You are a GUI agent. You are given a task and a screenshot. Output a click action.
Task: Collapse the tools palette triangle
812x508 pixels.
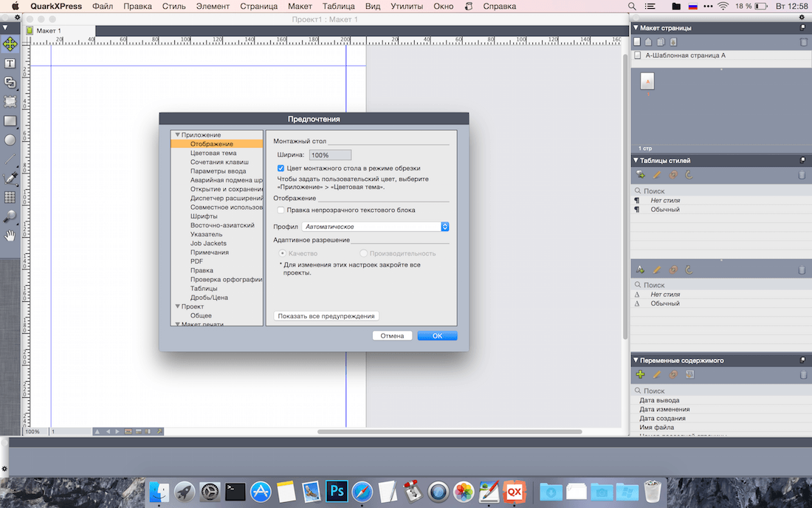tap(4, 27)
